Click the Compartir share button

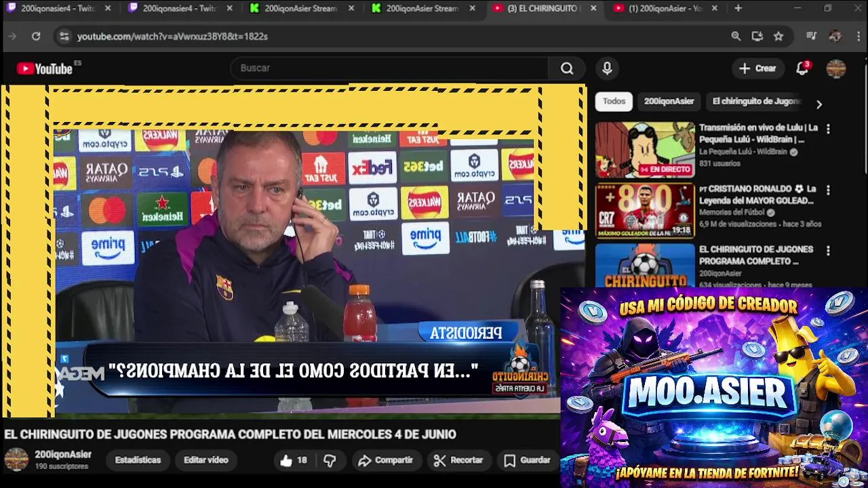click(x=385, y=460)
